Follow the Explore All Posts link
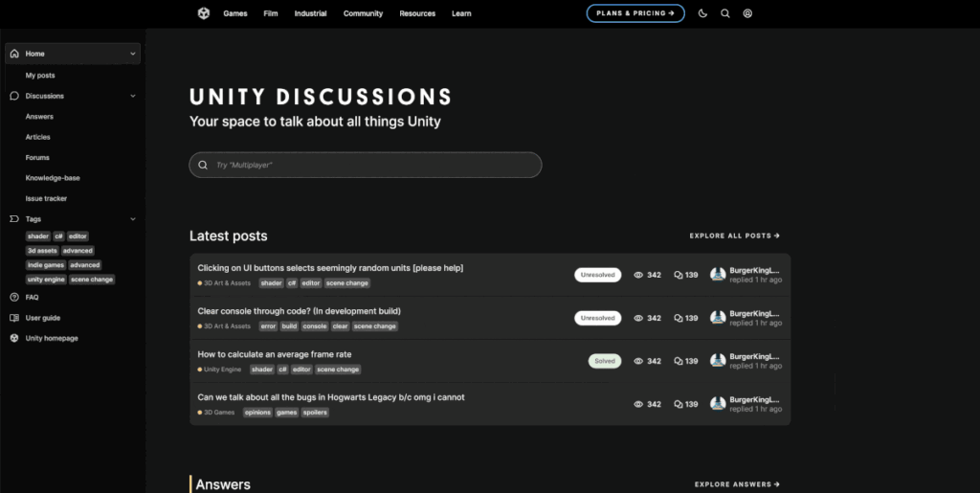This screenshot has width=980, height=493. click(x=734, y=235)
